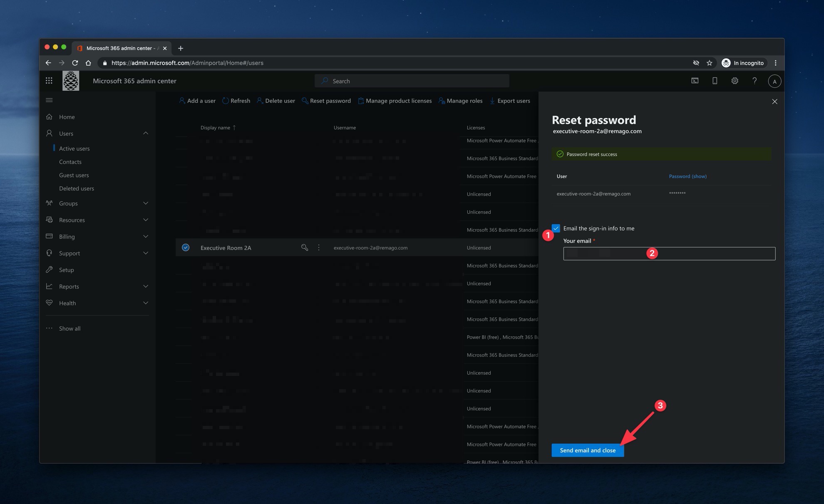The width and height of the screenshot is (824, 504).
Task: Click in the Your email field
Action: point(669,254)
